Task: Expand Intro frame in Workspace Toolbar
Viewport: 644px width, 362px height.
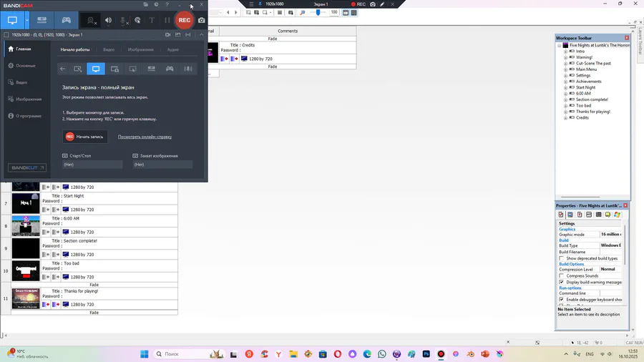Action: click(565, 52)
